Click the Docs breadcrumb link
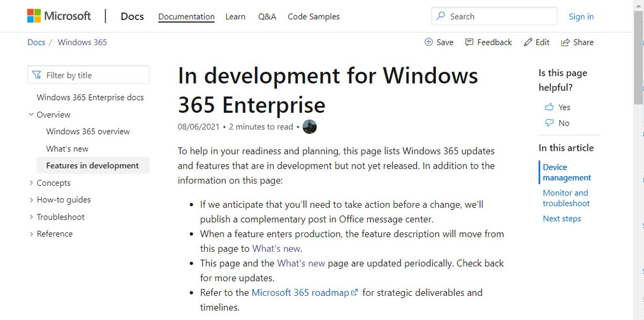 36,42
